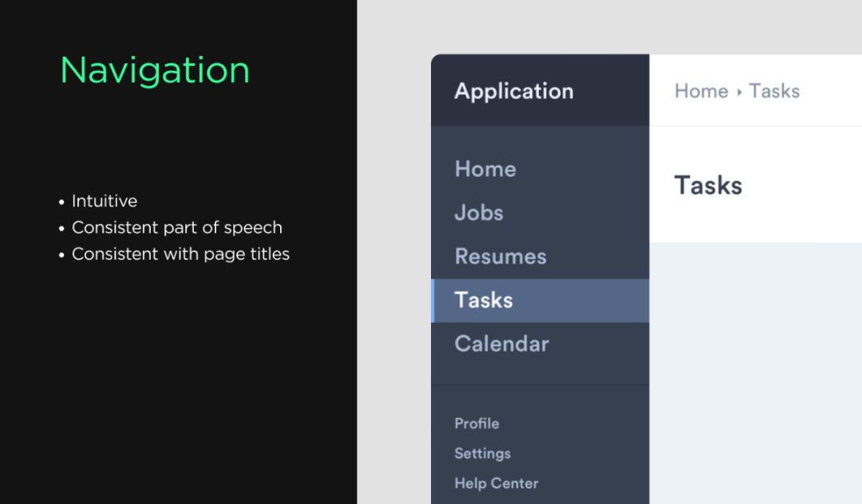Viewport: 862px width, 504px height.
Task: Click the green Navigation slide title
Action: pos(155,70)
